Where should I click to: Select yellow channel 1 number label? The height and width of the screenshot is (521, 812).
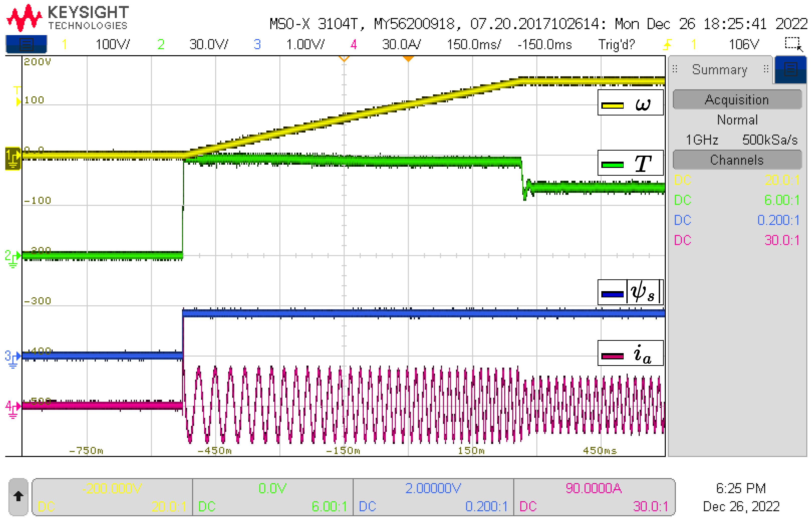64,44
